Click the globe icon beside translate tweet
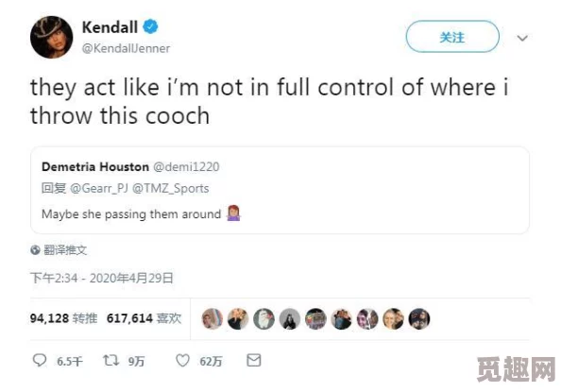Screen dimensions: 561x392 [35, 250]
